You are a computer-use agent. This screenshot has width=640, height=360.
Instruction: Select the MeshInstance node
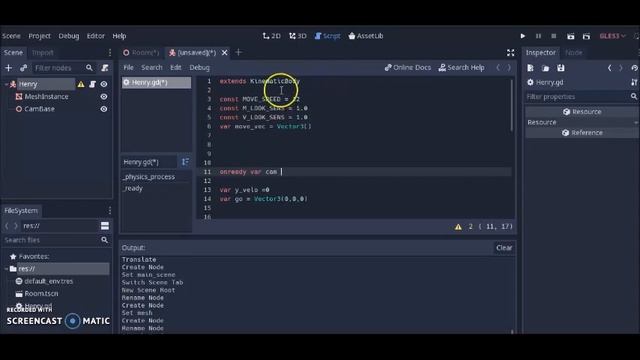(47, 97)
